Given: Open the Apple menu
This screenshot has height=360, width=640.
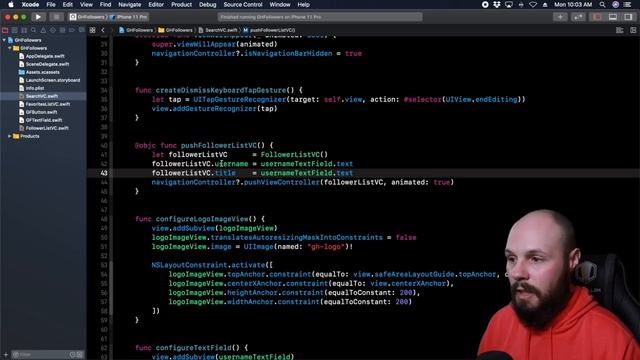Looking at the screenshot, I should click(11, 4).
